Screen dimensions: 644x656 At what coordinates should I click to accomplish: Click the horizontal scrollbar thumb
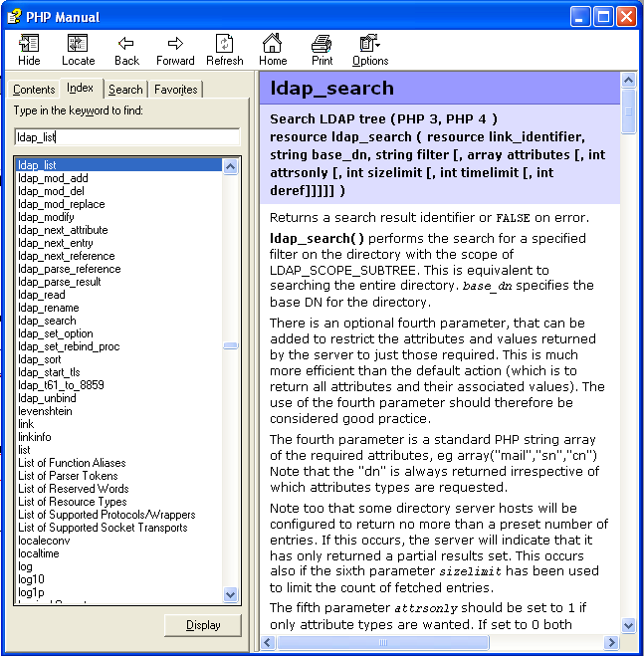pos(383,642)
